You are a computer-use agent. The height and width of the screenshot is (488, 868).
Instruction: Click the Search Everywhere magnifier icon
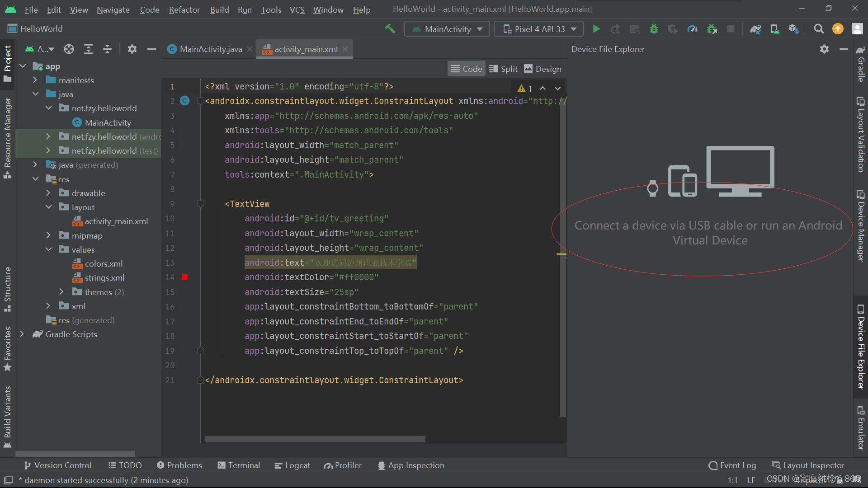818,29
